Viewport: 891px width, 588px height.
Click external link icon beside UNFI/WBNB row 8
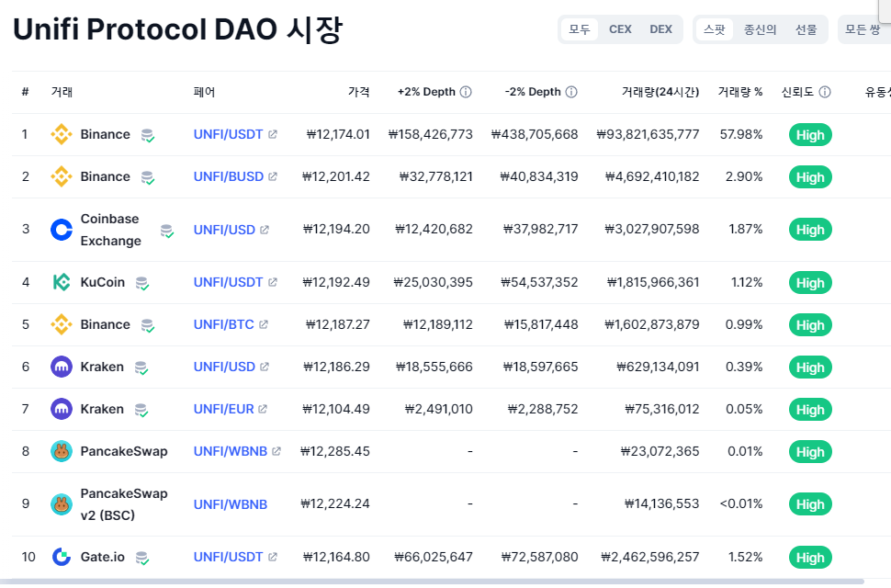click(x=276, y=451)
